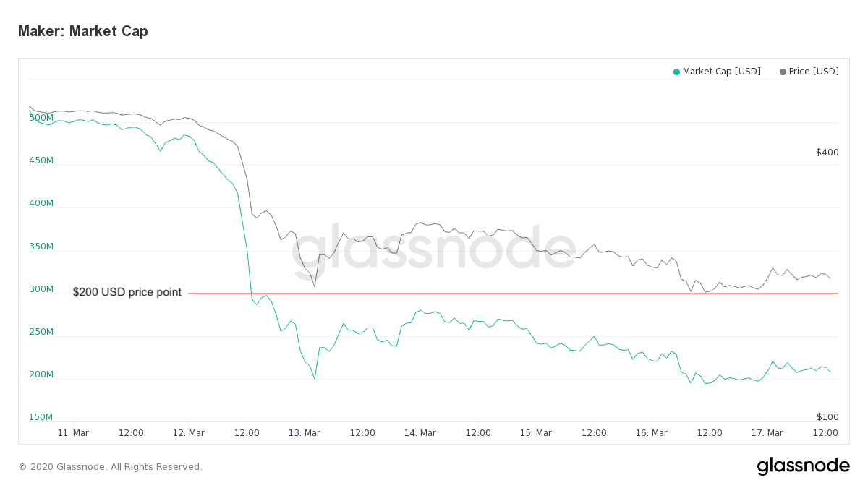This screenshot has width=868, height=488.
Task: Click the glassnode logo at bottom right
Action: click(803, 466)
